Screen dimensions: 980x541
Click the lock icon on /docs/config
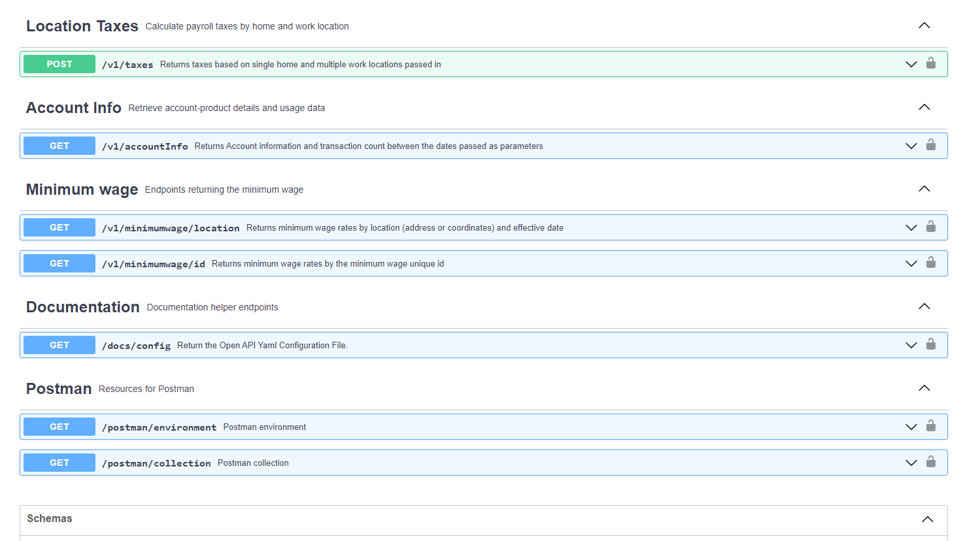pos(931,345)
